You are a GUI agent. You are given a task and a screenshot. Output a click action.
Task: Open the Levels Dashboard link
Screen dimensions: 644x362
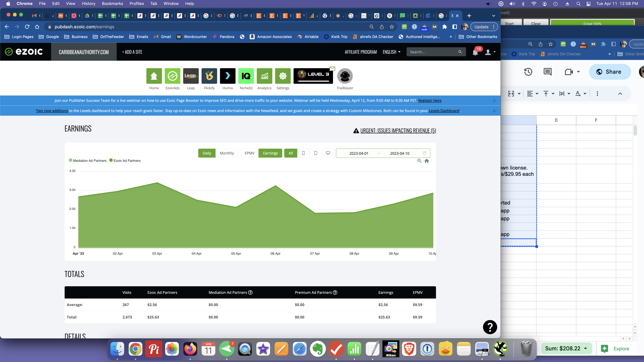coord(444,111)
